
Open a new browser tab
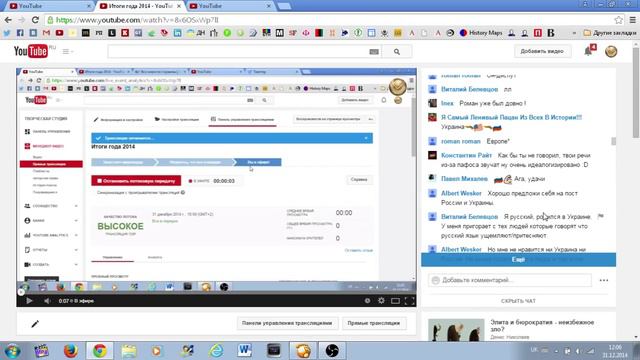(284, 6)
